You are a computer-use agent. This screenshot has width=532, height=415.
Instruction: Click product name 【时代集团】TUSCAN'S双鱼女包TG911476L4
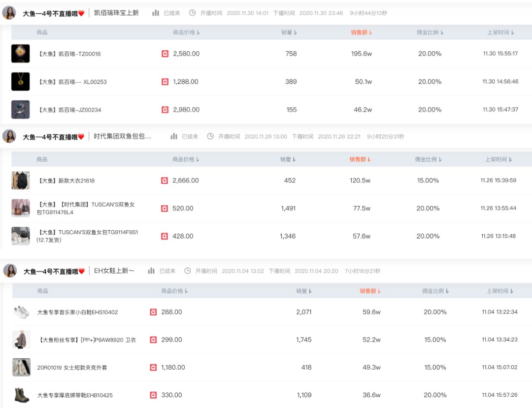86,208
